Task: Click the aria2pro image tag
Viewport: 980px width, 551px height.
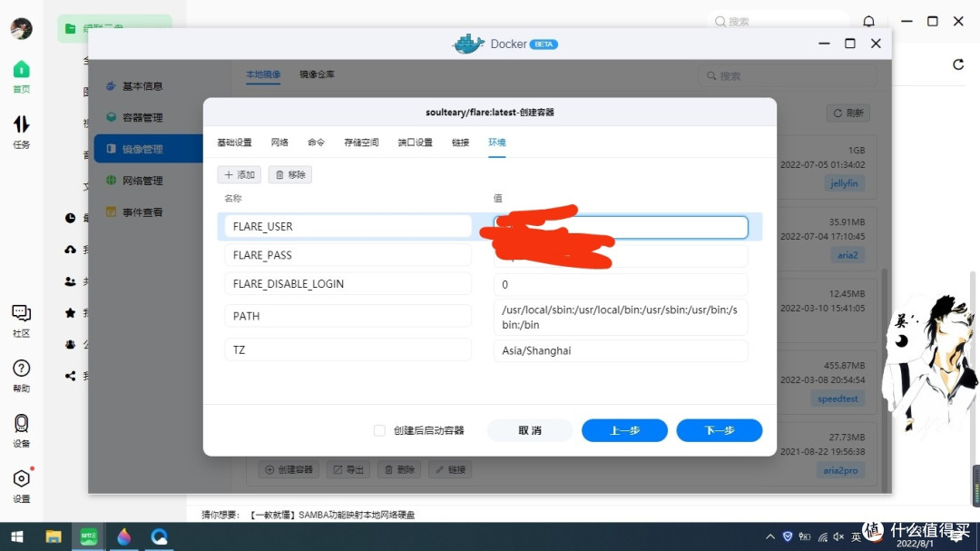Action: point(840,469)
